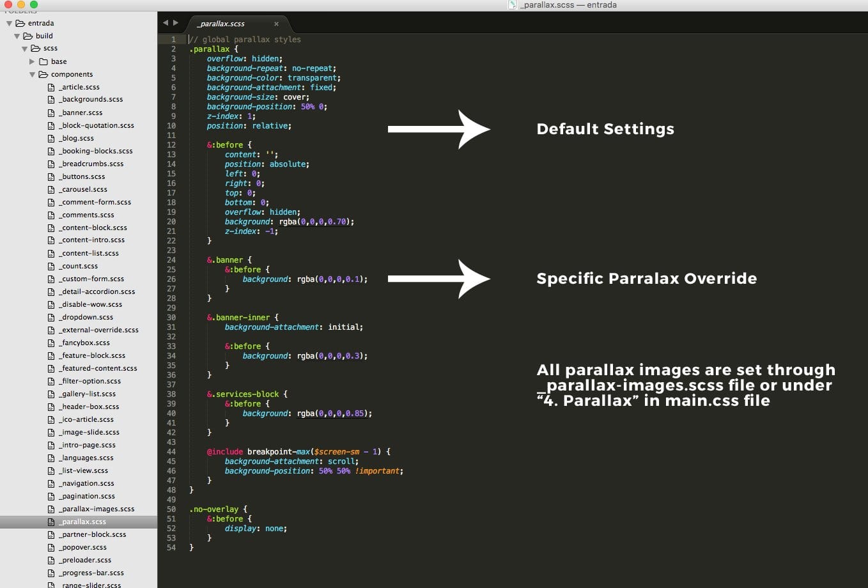Open _buttons.scss from the file tree
The image size is (868, 588).
pyautogui.click(x=83, y=176)
